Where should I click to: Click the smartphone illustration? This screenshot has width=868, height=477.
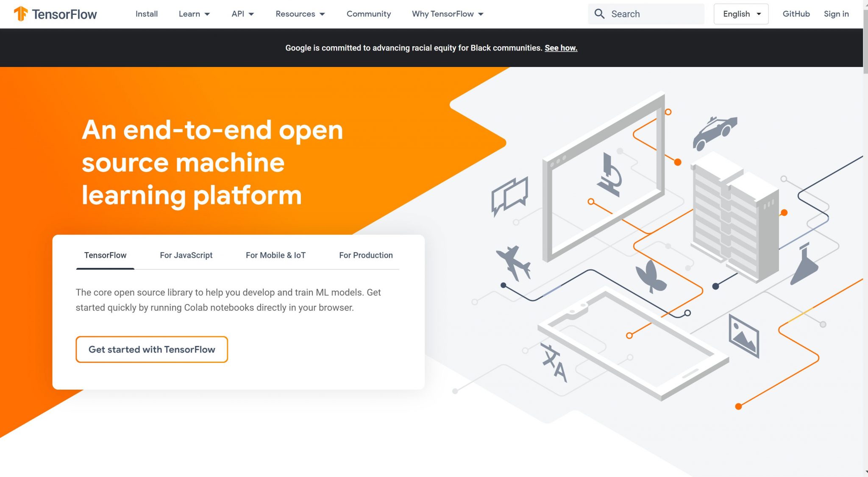633,343
